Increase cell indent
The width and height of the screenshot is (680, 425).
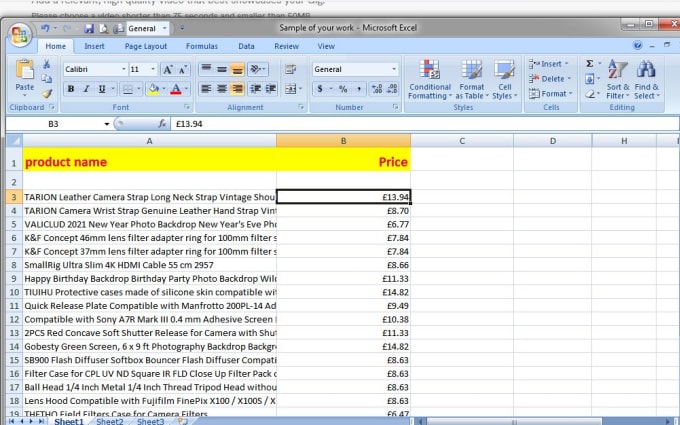[x=271, y=89]
